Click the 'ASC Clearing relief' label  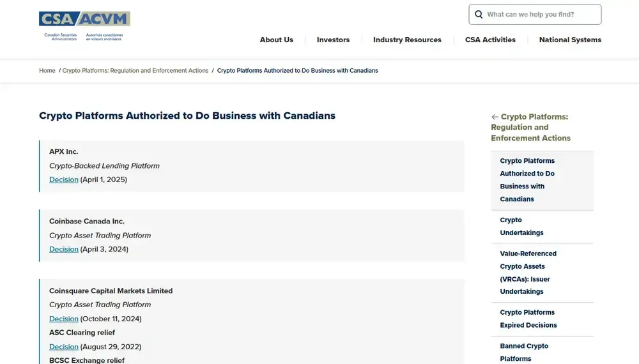click(x=82, y=333)
